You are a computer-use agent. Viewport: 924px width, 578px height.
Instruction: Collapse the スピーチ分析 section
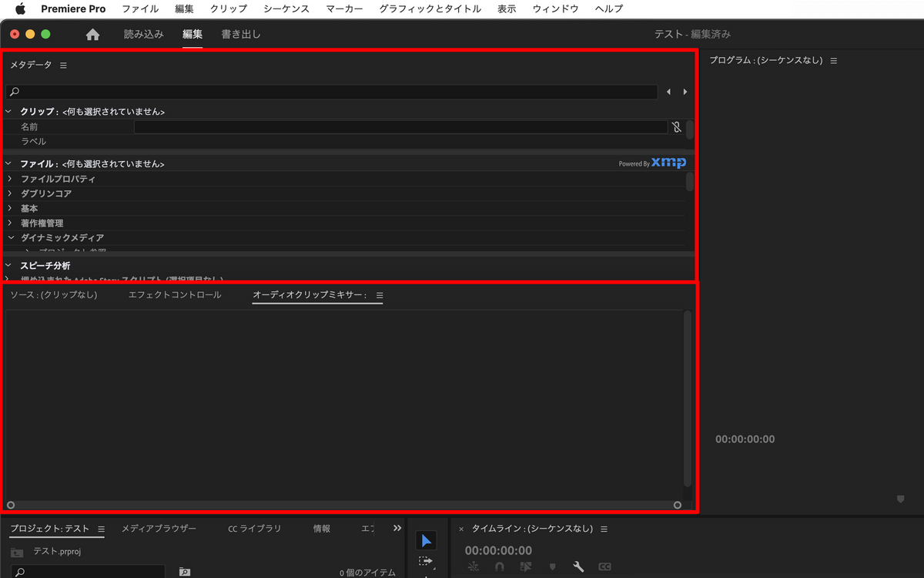(8, 265)
